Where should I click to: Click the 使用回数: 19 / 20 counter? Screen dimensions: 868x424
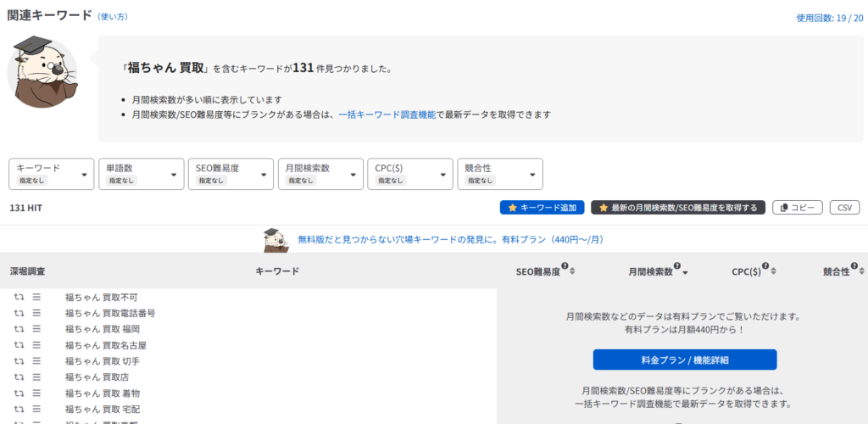pyautogui.click(x=829, y=18)
